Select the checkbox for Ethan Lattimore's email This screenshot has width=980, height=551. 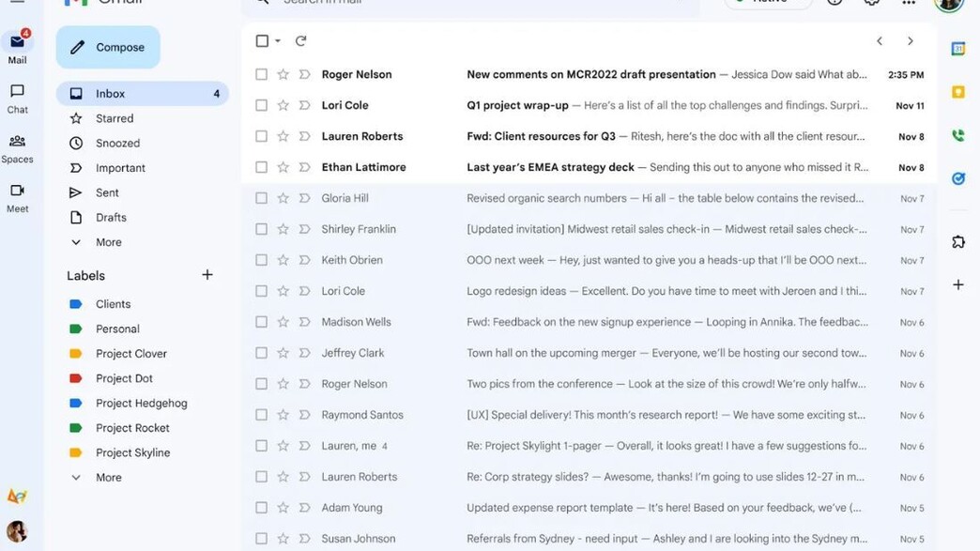click(x=262, y=167)
